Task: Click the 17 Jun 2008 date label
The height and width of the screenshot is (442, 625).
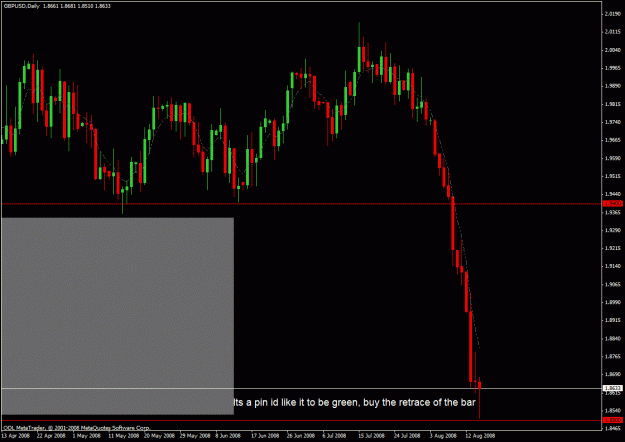Action: click(x=265, y=436)
